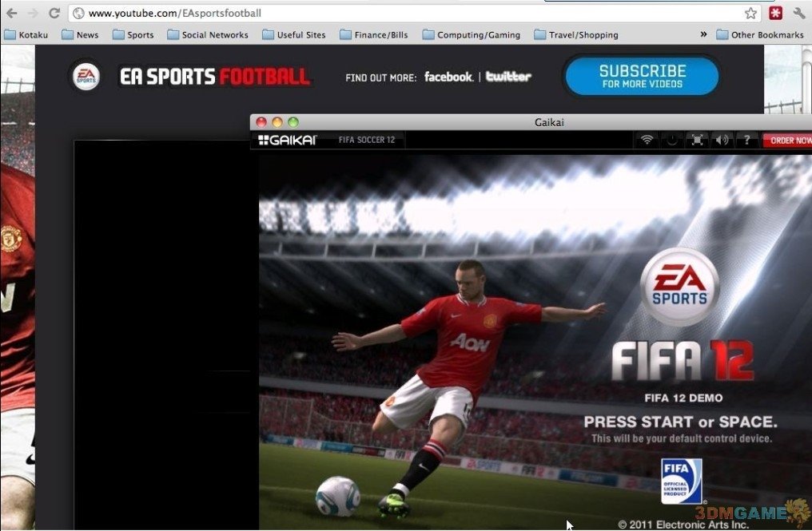The image size is (812, 531).
Task: Open the Finance/Bills bookmarks folder
Action: click(374, 34)
